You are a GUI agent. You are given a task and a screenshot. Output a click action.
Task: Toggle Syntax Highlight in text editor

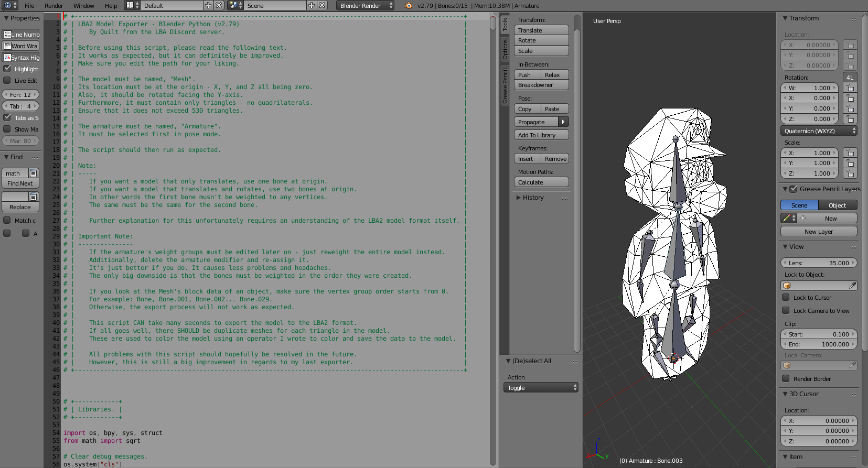pyautogui.click(x=21, y=58)
